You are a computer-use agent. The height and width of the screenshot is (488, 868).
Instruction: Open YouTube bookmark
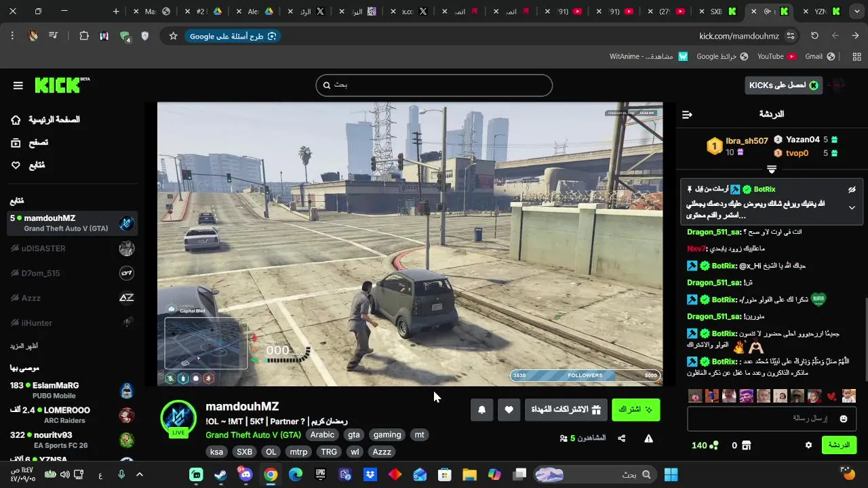tap(776, 56)
